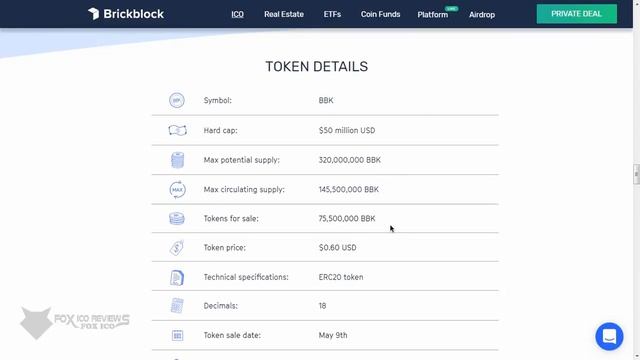Select the '$50 million USD' value
Screen dimensions: 640x360
coord(347,131)
